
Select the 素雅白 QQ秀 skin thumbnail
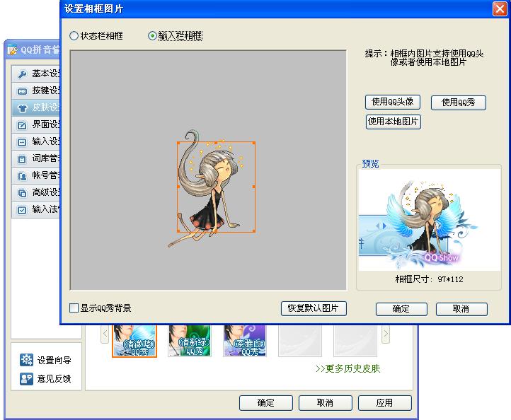coord(245,340)
